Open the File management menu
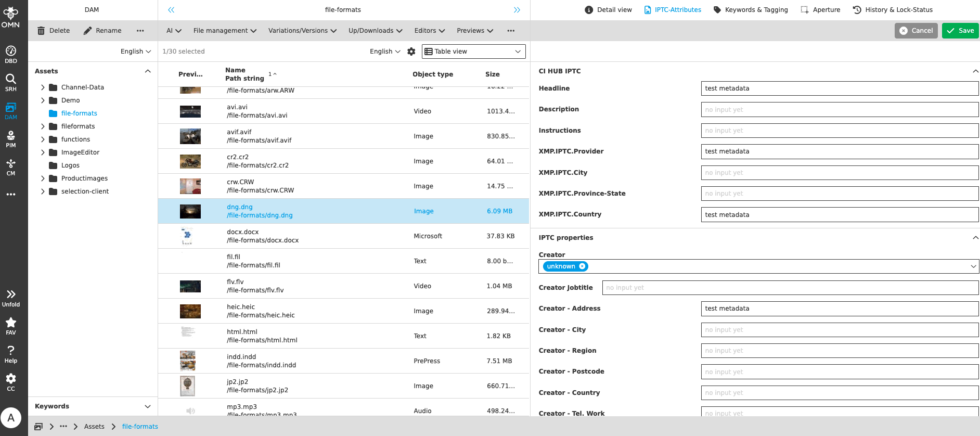 (x=225, y=31)
